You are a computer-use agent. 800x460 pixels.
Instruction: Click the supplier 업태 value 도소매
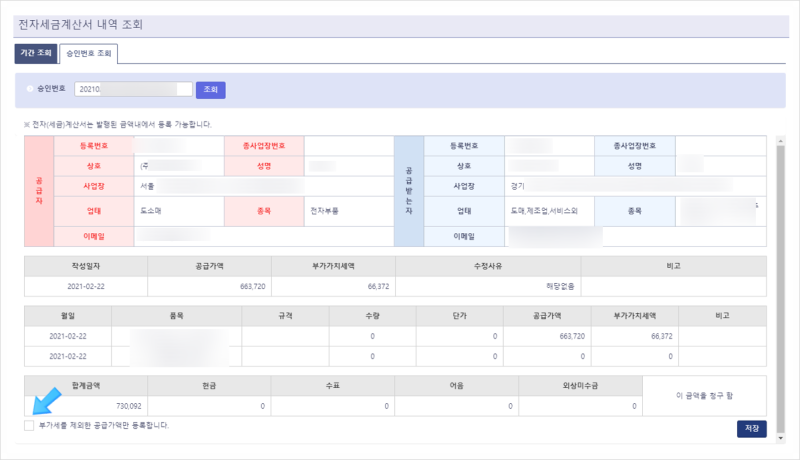pyautogui.click(x=151, y=211)
